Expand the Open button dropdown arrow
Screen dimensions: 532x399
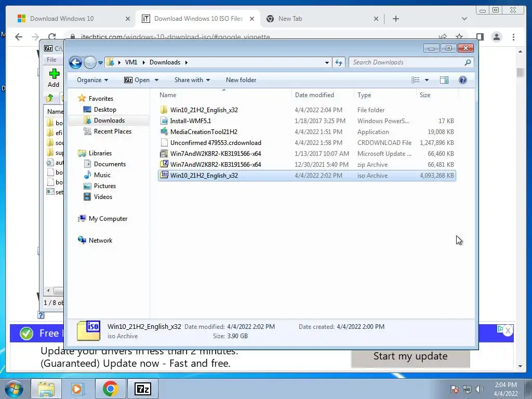pyautogui.click(x=156, y=80)
